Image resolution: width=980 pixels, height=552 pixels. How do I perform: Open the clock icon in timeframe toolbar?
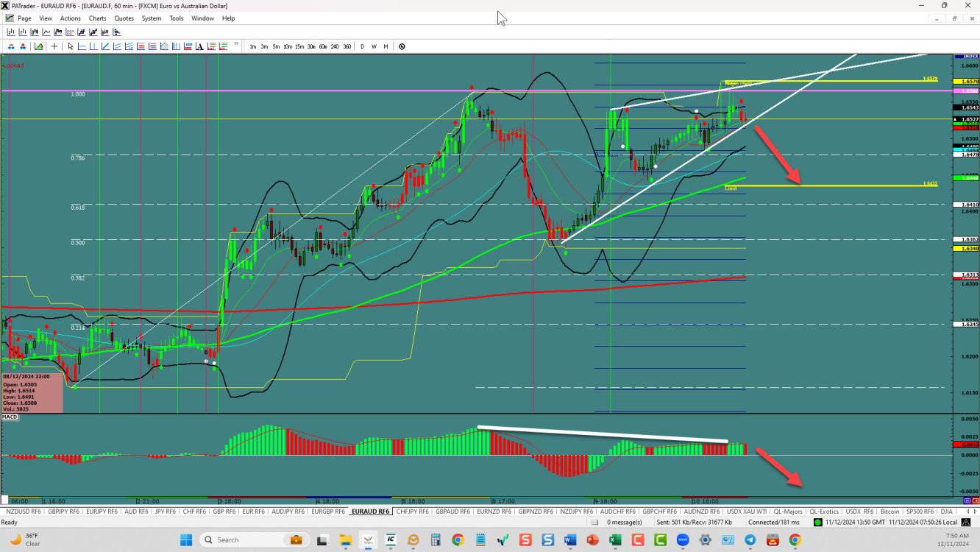(x=402, y=46)
